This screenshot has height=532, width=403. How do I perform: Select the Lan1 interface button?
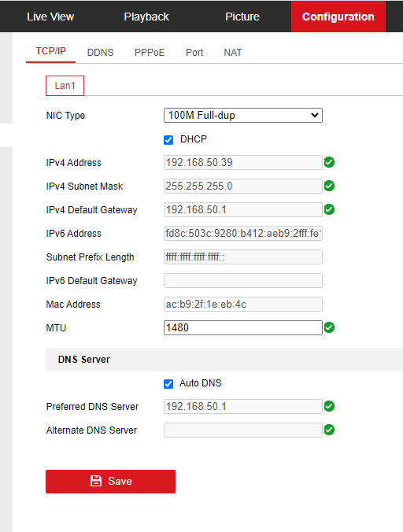pos(65,86)
